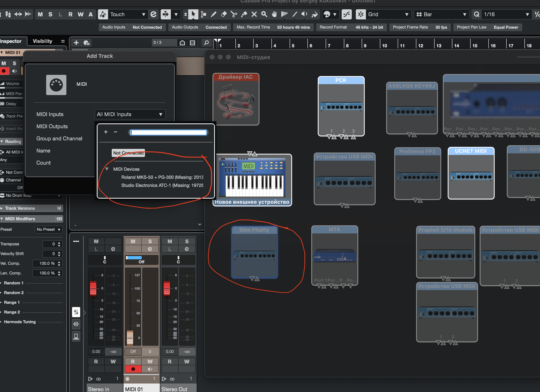Click the Add Track plus icon
The height and width of the screenshot is (392, 540).
point(76,43)
